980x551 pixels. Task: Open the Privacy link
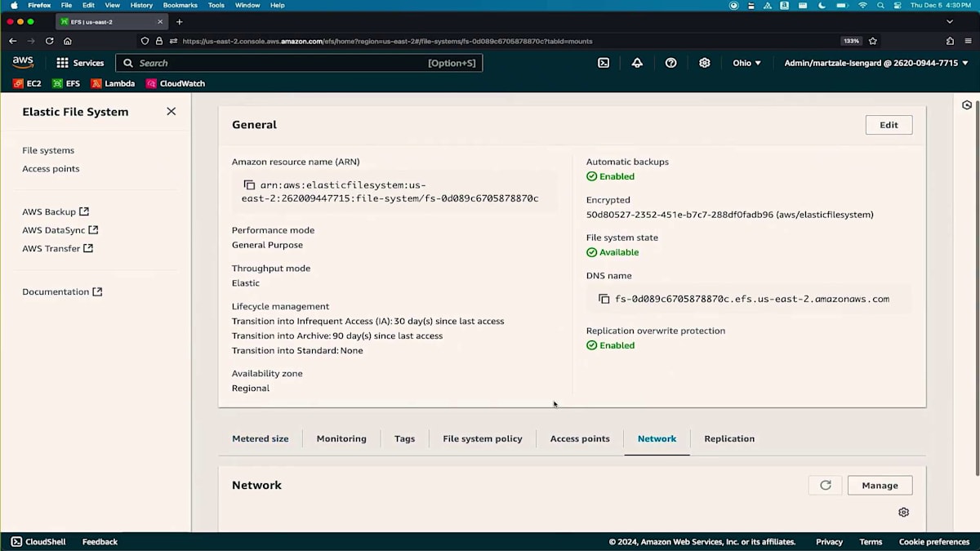click(829, 541)
